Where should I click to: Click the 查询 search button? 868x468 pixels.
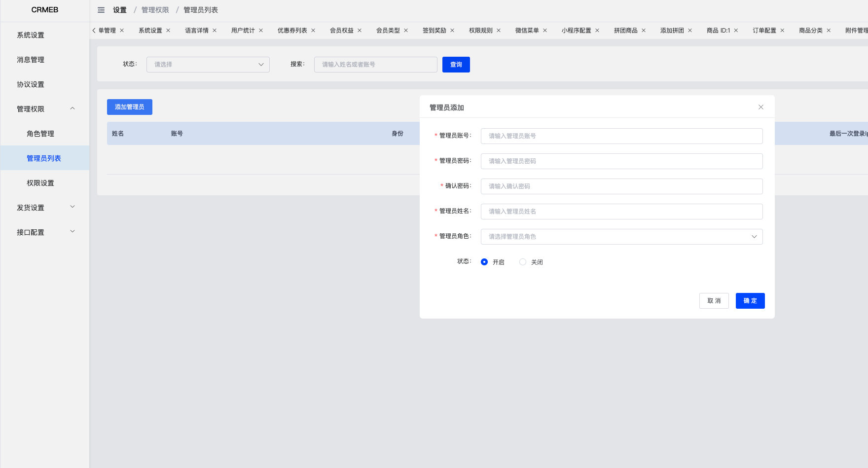(x=456, y=65)
